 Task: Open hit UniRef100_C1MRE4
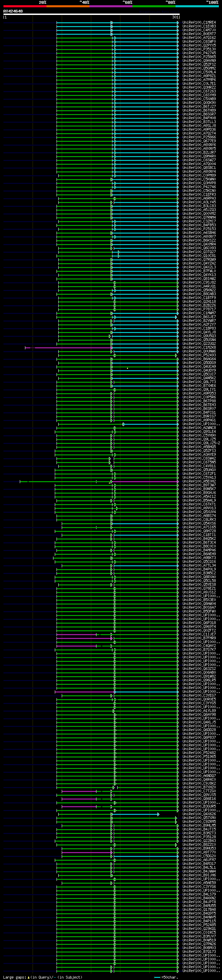click(x=199, y=23)
